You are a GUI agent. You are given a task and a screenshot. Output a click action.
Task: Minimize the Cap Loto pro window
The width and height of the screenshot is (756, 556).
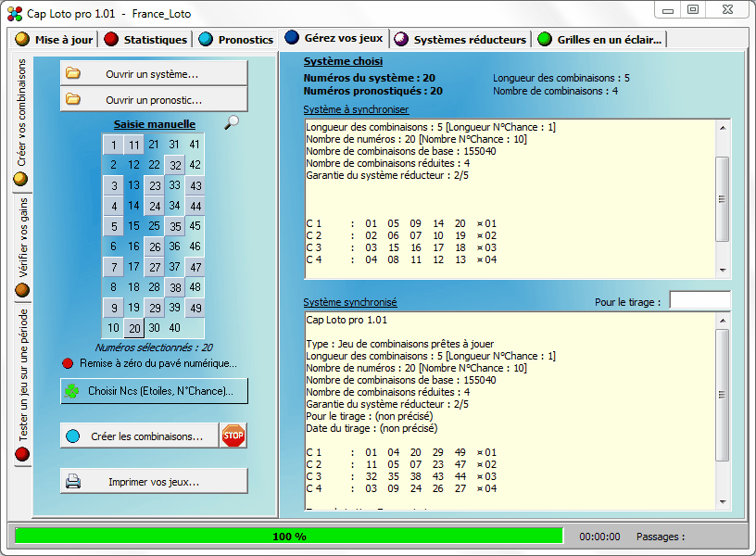click(x=668, y=9)
